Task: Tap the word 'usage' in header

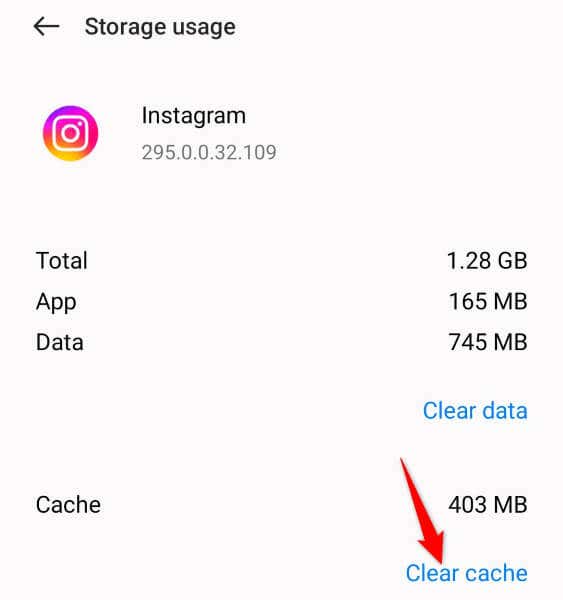Action: (x=204, y=28)
